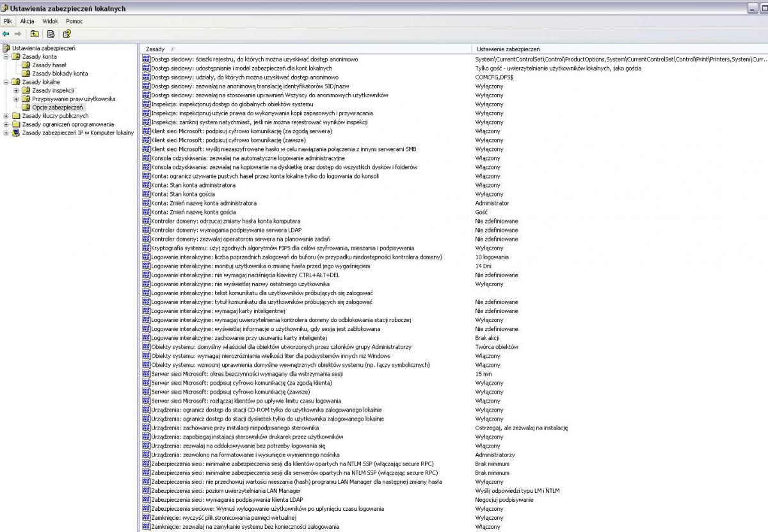Click the folder icon of Zasady inspekcji

pos(26,90)
